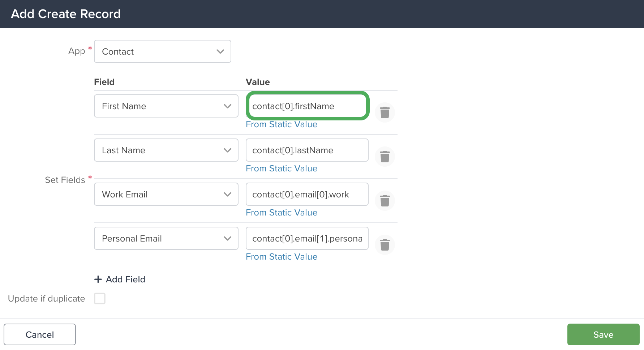Open the First Name field dropdown

166,106
